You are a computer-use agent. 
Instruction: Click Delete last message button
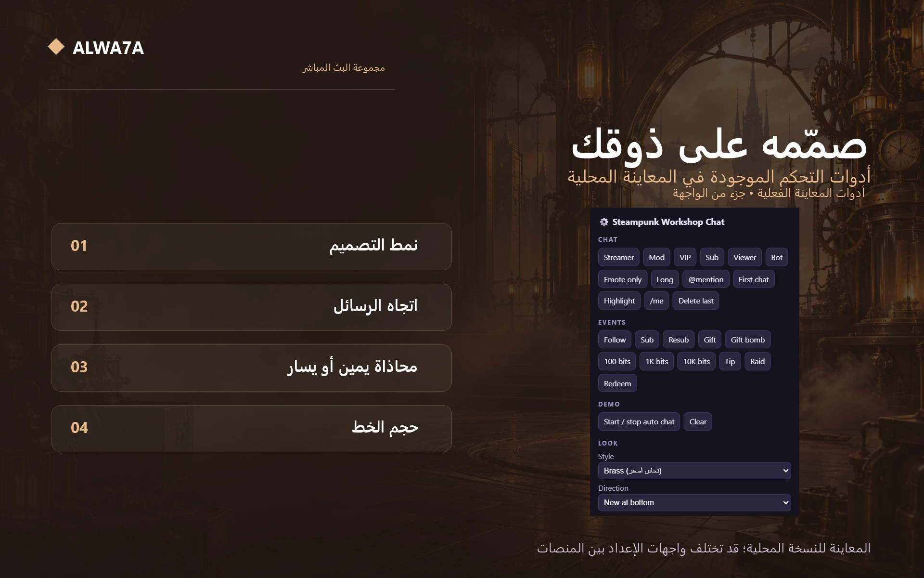point(696,301)
